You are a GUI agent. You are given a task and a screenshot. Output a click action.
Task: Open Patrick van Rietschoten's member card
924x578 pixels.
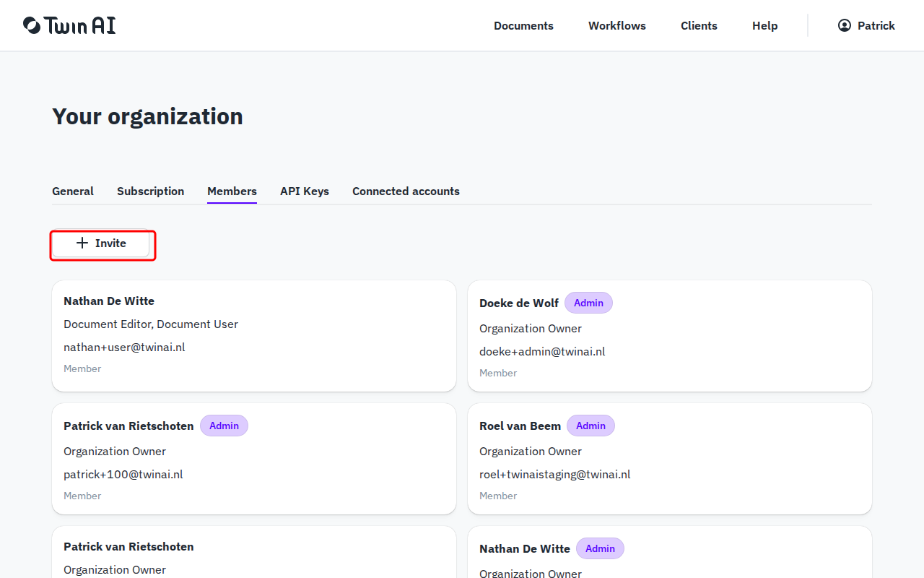coord(254,458)
